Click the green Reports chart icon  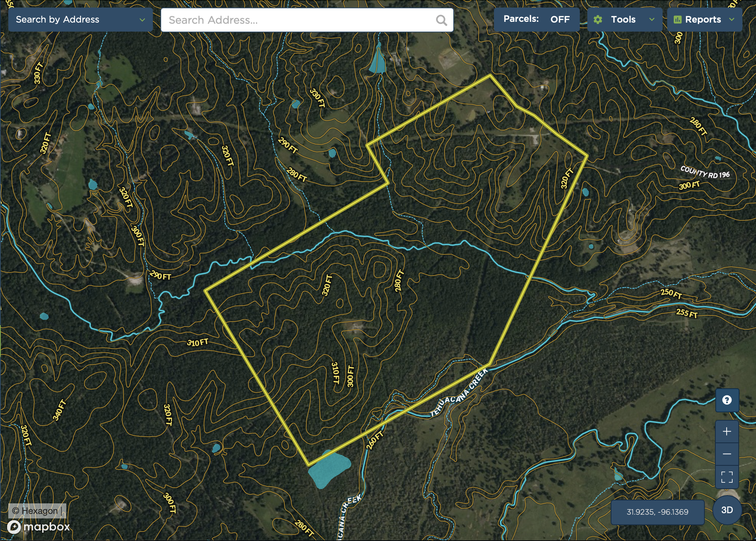[x=677, y=20]
